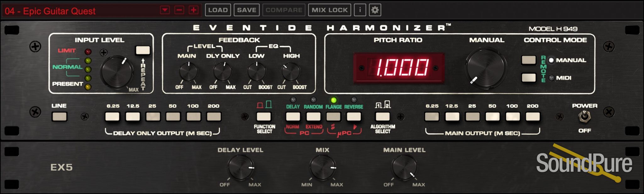Open the info 'i' button

click(360, 10)
